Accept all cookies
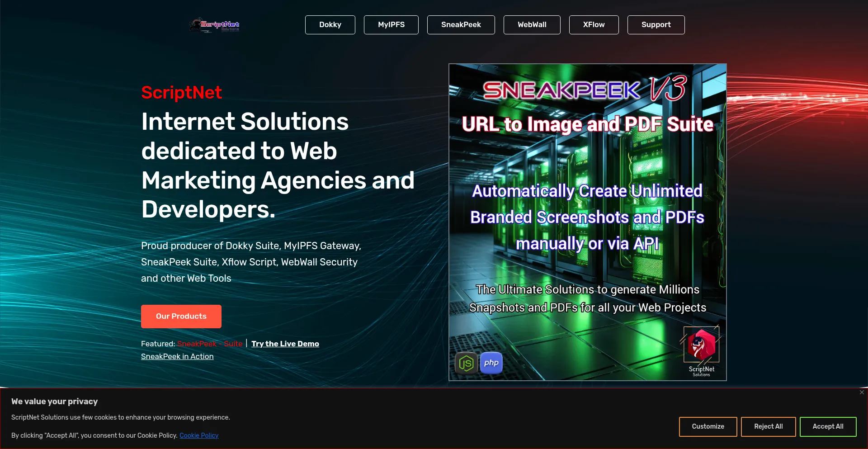The height and width of the screenshot is (449, 868). [x=828, y=426]
